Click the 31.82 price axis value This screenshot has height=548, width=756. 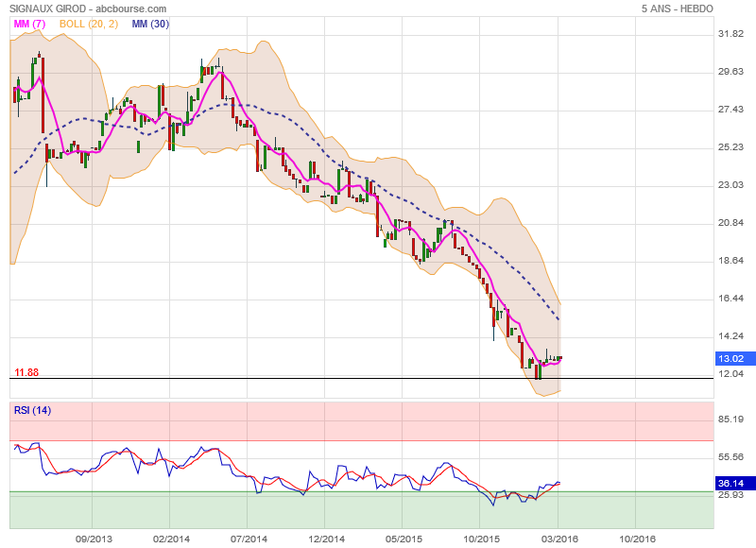730,34
